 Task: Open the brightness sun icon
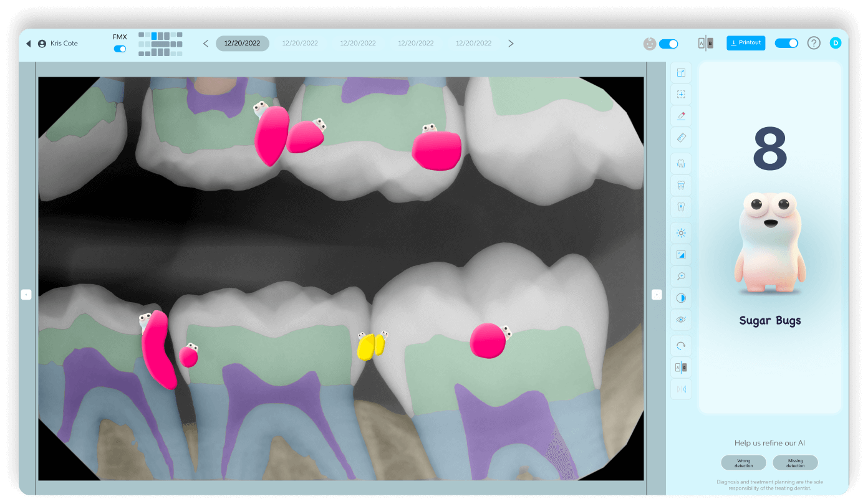(x=681, y=234)
